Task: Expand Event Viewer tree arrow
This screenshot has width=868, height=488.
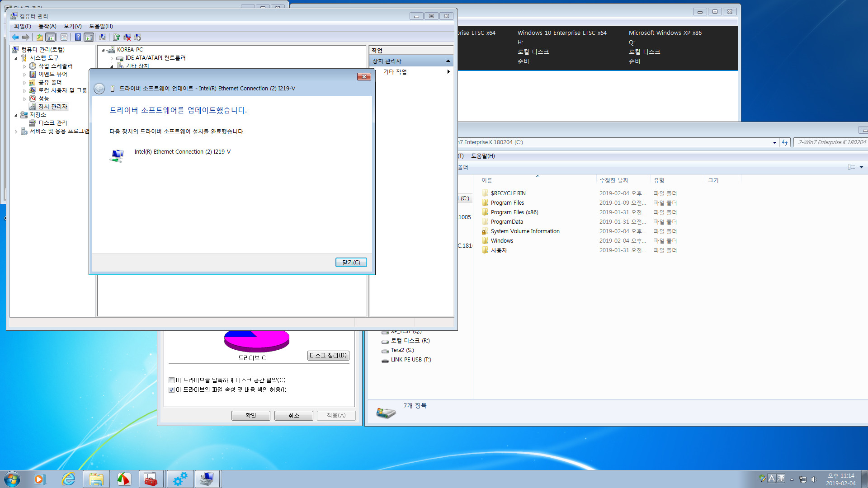Action: [x=24, y=75]
